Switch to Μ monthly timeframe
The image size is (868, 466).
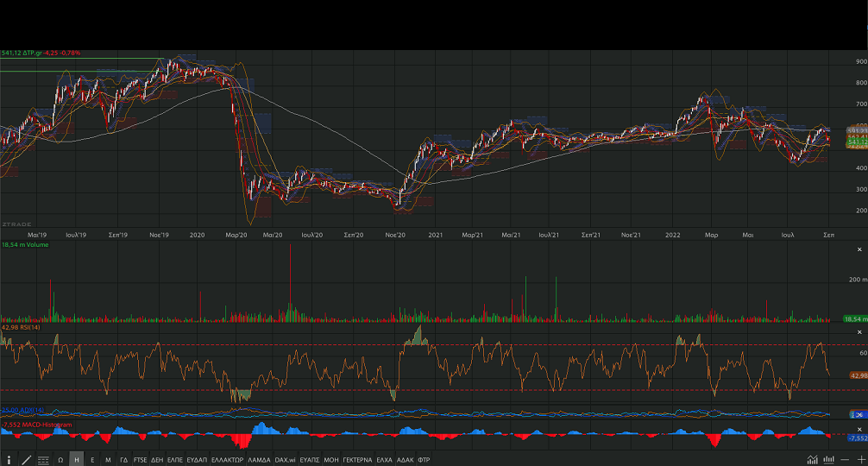(108, 460)
